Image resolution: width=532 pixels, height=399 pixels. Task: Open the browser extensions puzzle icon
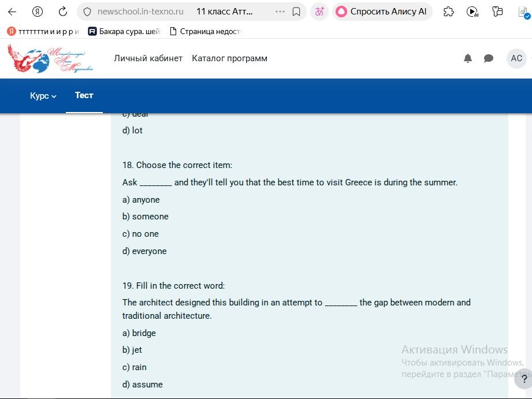coord(449,12)
